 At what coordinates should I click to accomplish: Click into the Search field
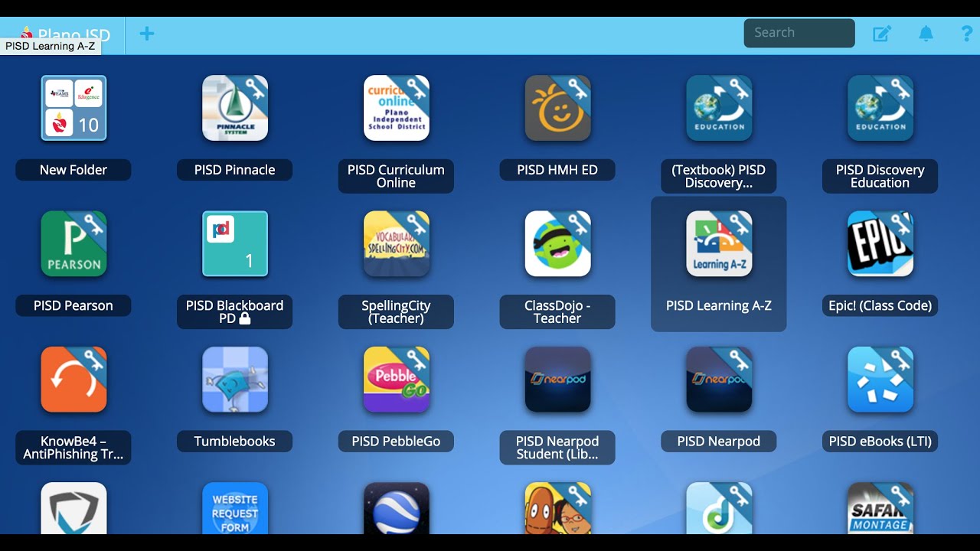799,33
